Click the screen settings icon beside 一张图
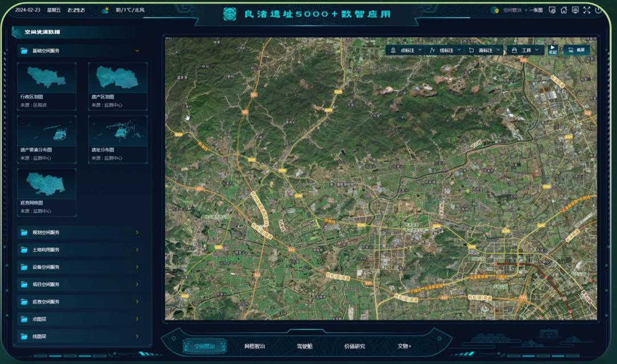617x364 pixels. pos(552,10)
